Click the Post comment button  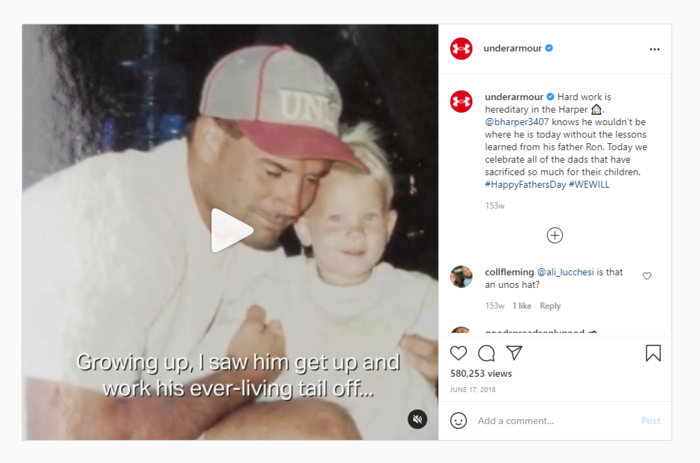[x=650, y=421]
